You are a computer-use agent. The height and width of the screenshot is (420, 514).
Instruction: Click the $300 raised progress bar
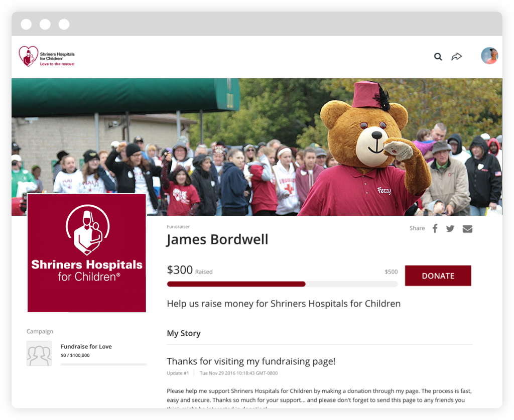pyautogui.click(x=282, y=284)
